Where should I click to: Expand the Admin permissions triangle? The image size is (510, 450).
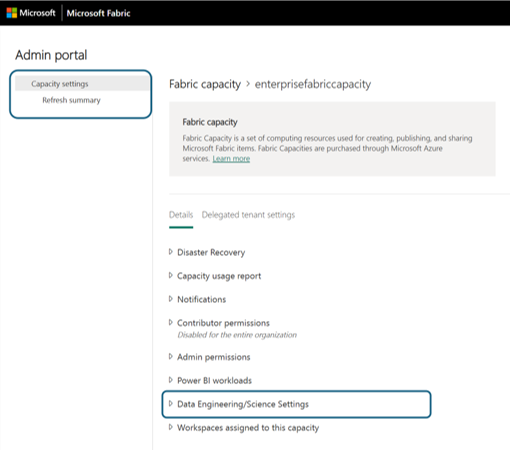pyautogui.click(x=171, y=356)
